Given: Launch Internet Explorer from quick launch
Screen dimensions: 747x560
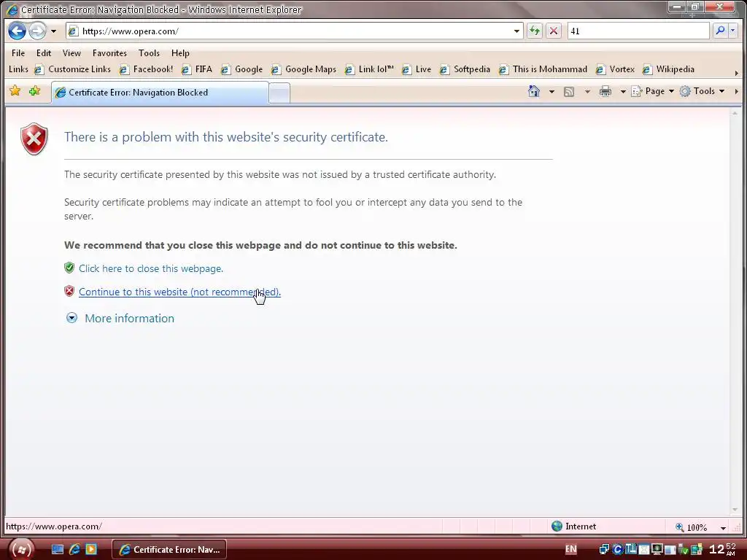Looking at the screenshot, I should click(74, 550).
